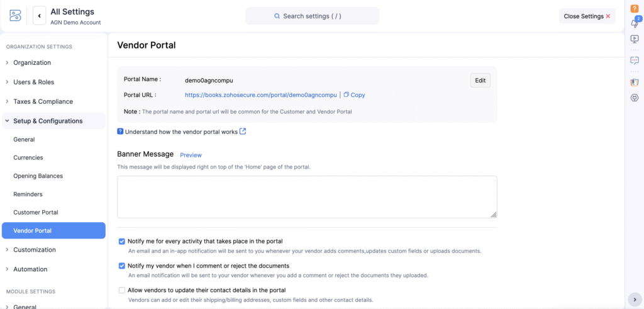The image size is (644, 309).
Task: Open the external link icon after vendor portal works
Action: 243,132
